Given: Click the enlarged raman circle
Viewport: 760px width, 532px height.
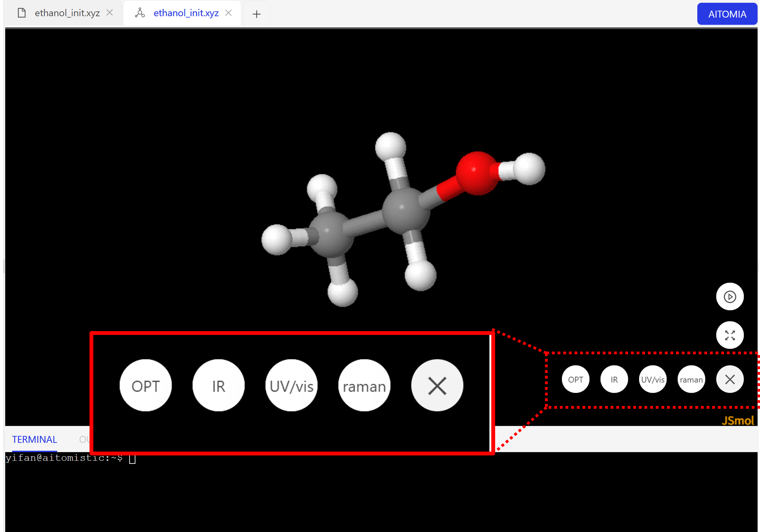Looking at the screenshot, I should point(364,386).
